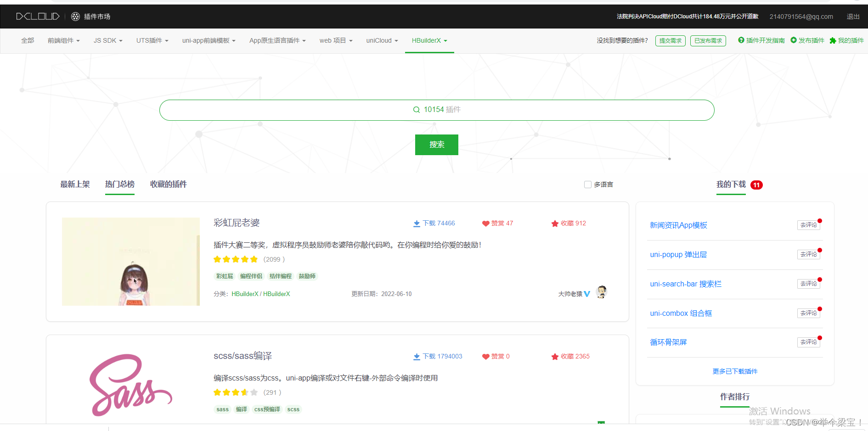Click download icon for 彩虹屁老婆
Screen dimensions: 868x431
(x=417, y=224)
